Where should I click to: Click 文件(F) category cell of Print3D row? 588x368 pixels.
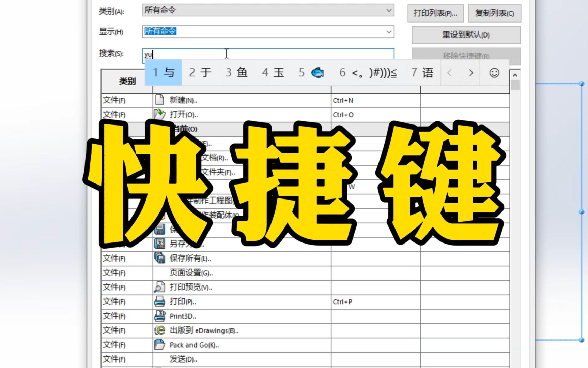[127, 316]
